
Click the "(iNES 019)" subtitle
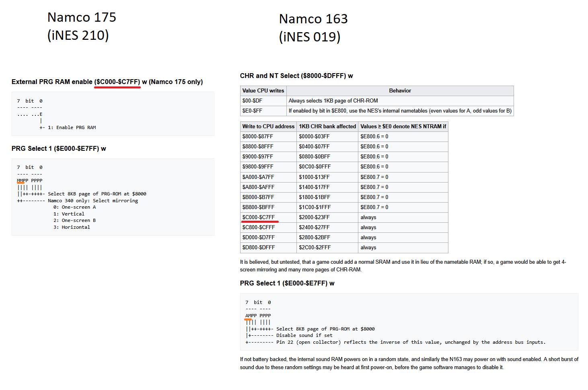click(310, 37)
